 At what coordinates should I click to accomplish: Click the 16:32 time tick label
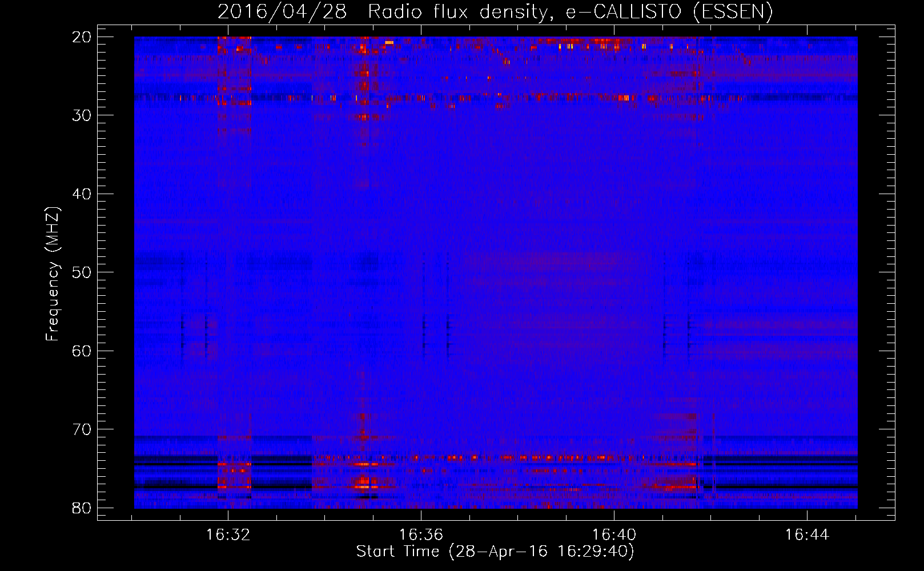click(x=228, y=535)
